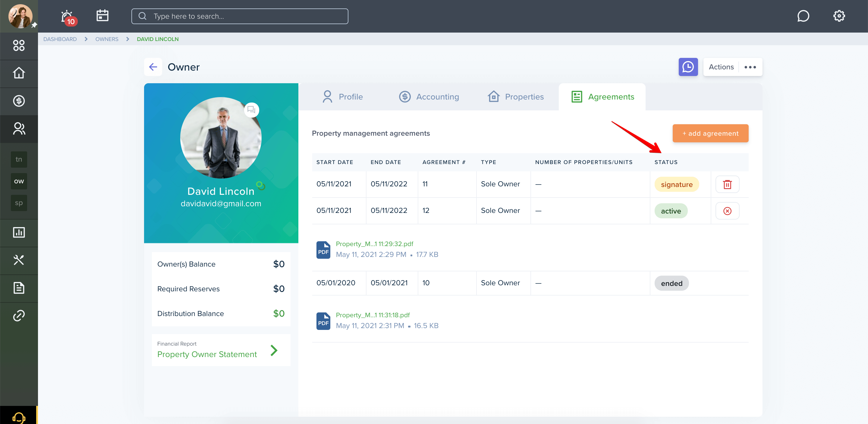
Task: Select the tn tenants shortcut in sidebar
Action: click(19, 160)
